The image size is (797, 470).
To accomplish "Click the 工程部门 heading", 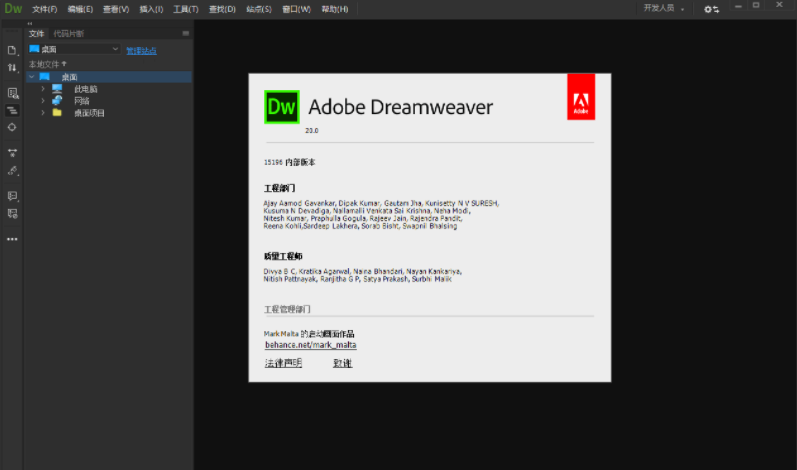I will pyautogui.click(x=280, y=188).
